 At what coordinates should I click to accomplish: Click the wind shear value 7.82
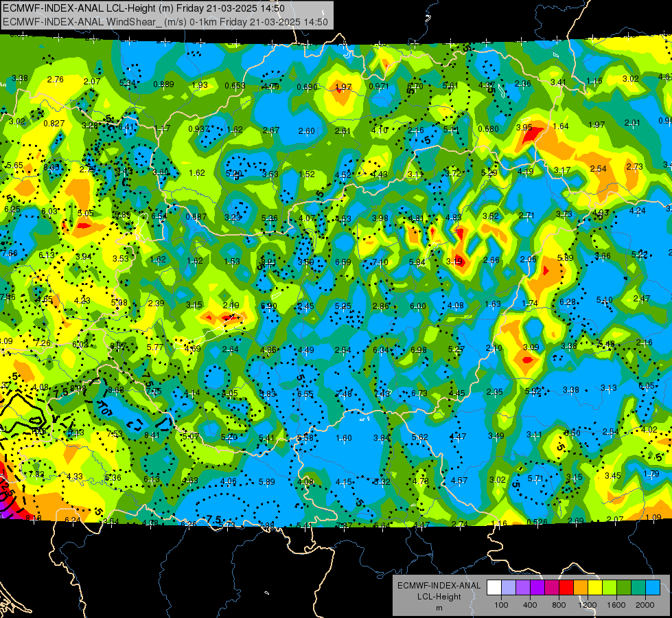pyautogui.click(x=36, y=474)
